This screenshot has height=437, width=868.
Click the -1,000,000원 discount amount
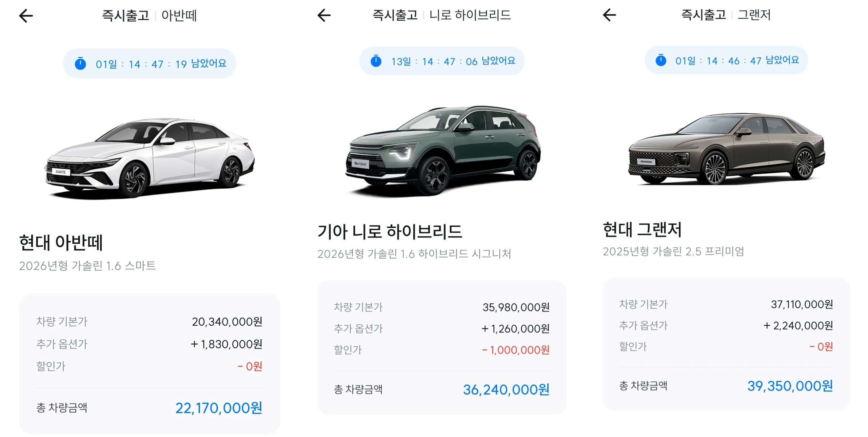pyautogui.click(x=515, y=350)
